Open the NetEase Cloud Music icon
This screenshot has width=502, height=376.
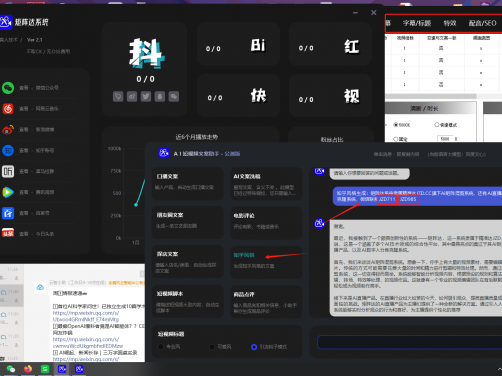[8, 109]
